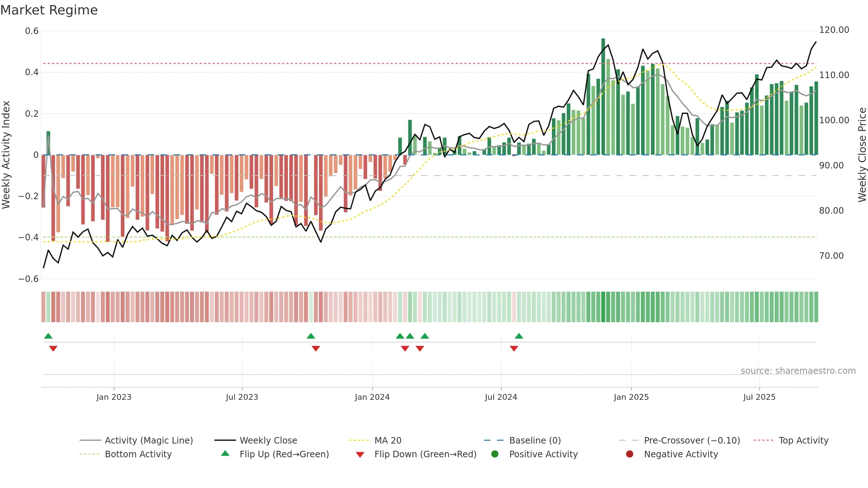
Task: Toggle Bottom Activity legend entry
Action: pos(125,454)
